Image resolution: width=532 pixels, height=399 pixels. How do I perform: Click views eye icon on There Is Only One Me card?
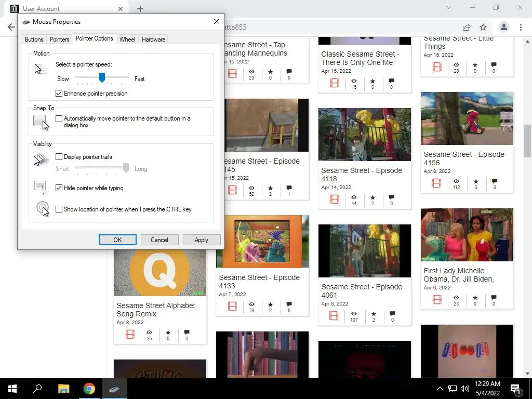(354, 81)
